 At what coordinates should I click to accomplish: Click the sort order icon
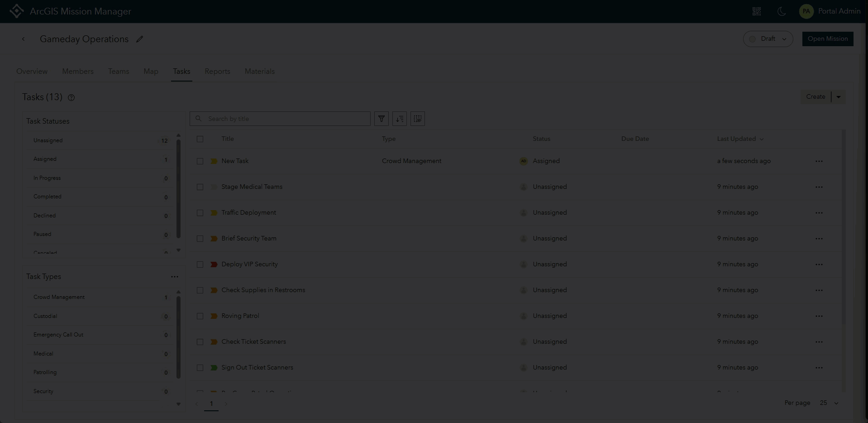399,119
